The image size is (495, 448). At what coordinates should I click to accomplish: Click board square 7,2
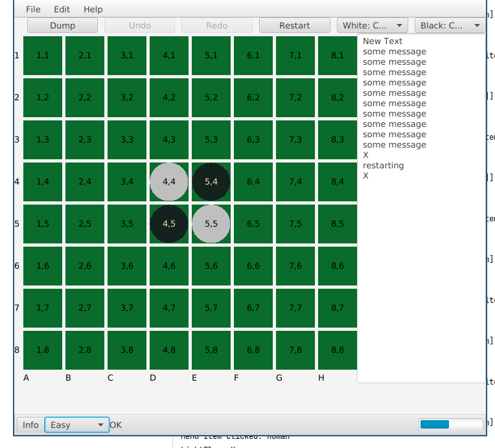pos(295,98)
